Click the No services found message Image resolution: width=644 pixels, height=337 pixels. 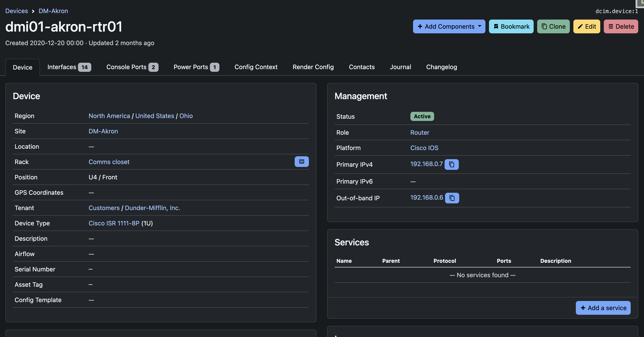point(483,275)
